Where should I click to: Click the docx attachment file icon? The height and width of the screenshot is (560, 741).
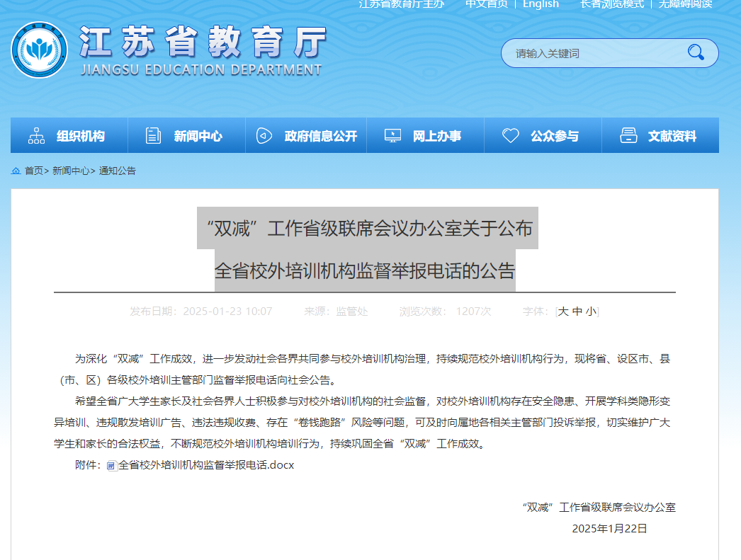click(x=112, y=466)
